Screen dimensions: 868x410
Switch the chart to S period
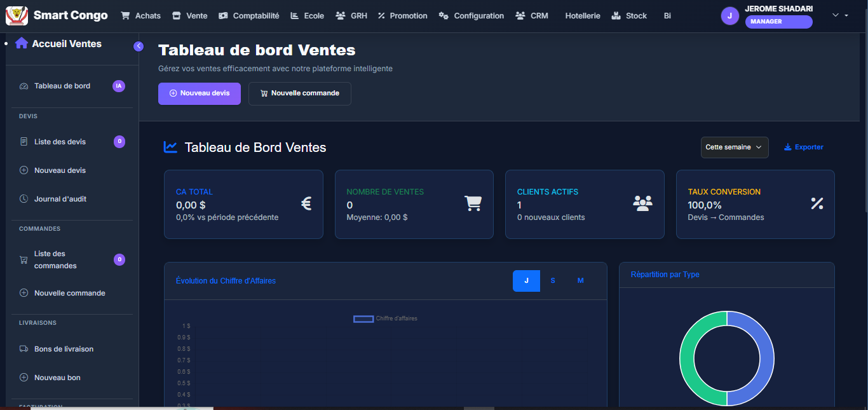pyautogui.click(x=552, y=280)
